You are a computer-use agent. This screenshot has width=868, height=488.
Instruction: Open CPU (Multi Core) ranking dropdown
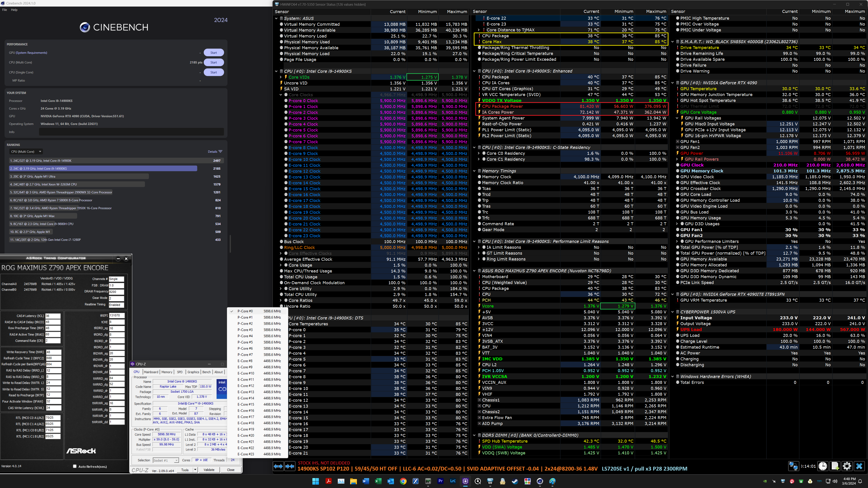(x=26, y=152)
